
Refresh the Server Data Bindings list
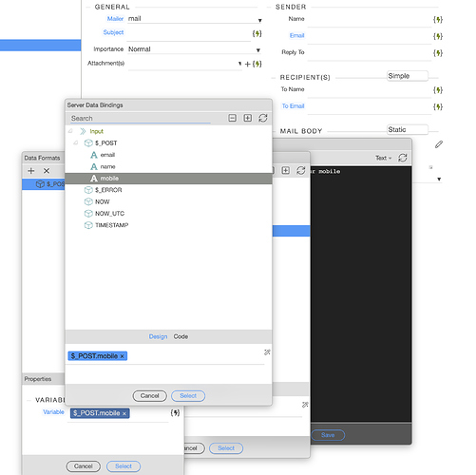263,118
